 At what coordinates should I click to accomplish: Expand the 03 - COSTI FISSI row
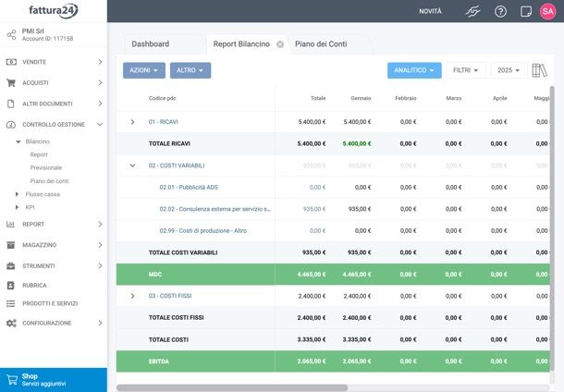tap(132, 296)
